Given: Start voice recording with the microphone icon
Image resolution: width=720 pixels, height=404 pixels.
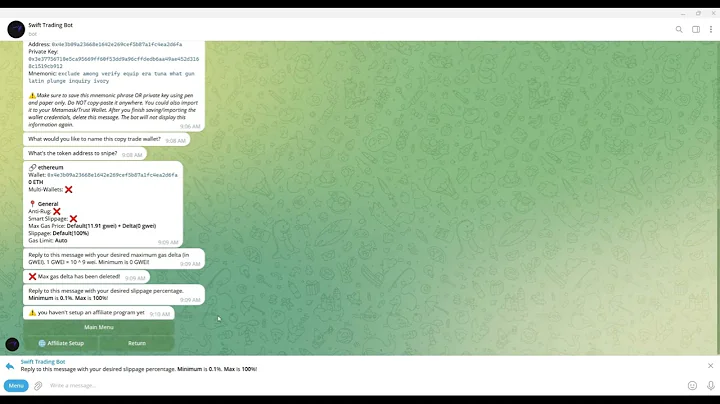Looking at the screenshot, I should coord(711,386).
